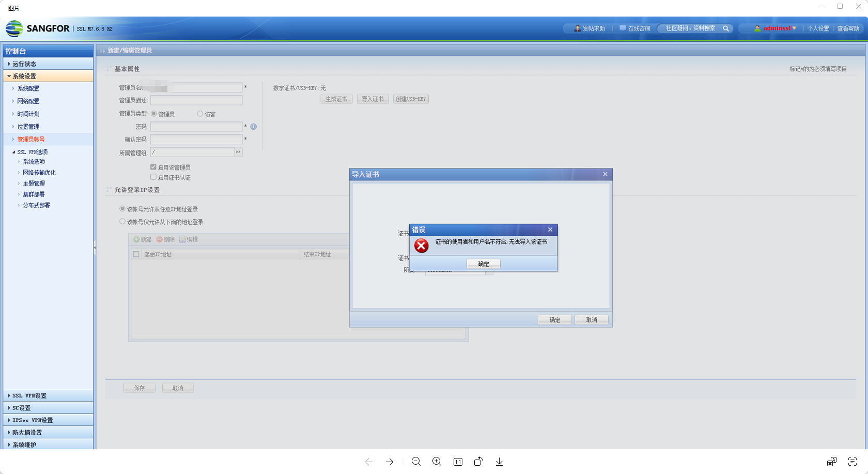
Task: Enable the 启用证书认证 checkbox
Action: pyautogui.click(x=153, y=177)
